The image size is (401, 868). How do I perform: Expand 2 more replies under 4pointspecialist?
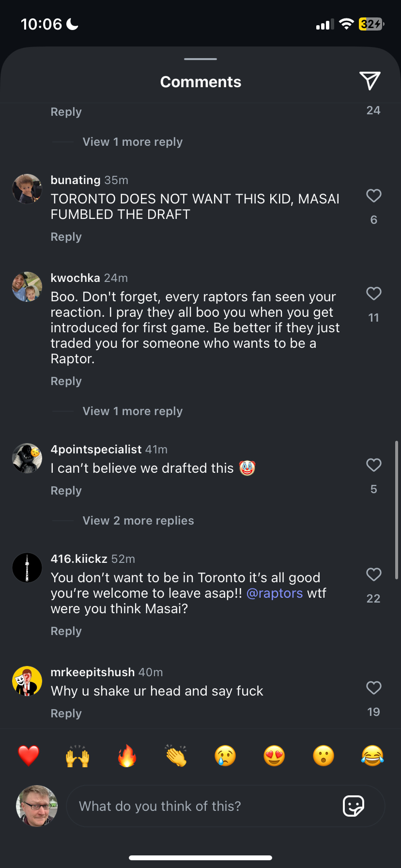click(138, 521)
